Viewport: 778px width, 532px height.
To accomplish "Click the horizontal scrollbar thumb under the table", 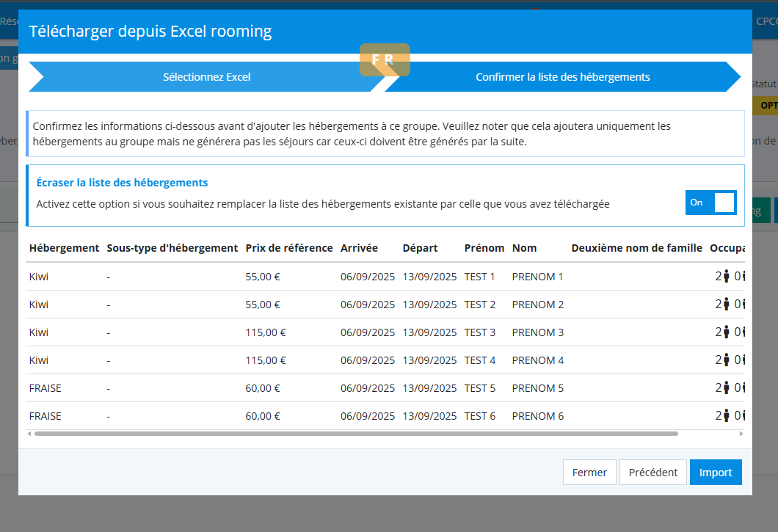I will 356,434.
